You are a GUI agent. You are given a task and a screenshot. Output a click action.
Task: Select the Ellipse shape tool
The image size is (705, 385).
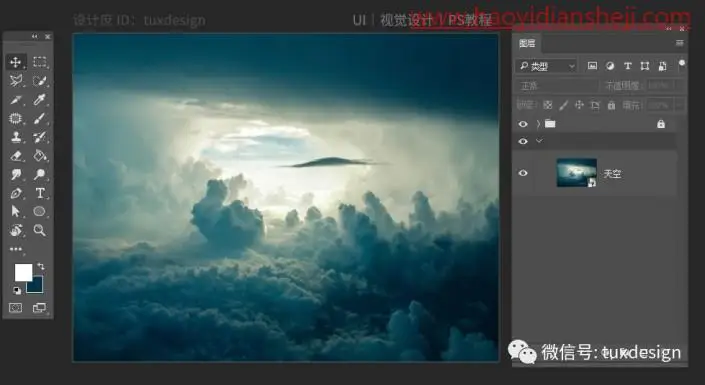pyautogui.click(x=40, y=211)
